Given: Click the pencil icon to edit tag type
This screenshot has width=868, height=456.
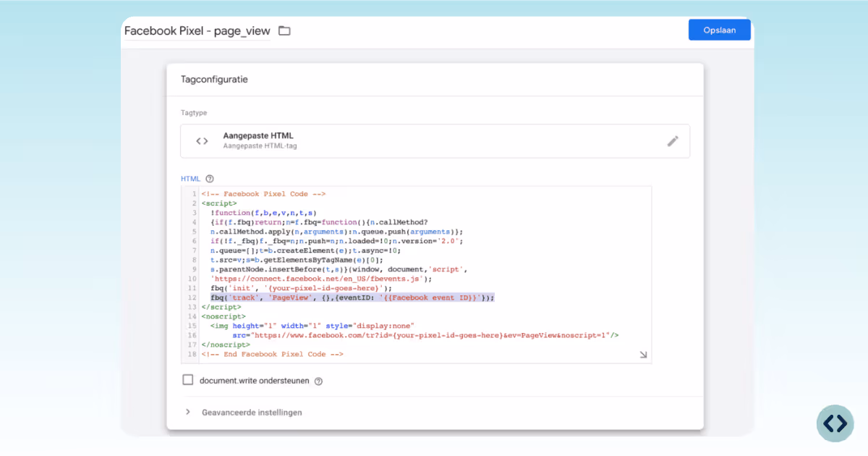Looking at the screenshot, I should click(673, 141).
